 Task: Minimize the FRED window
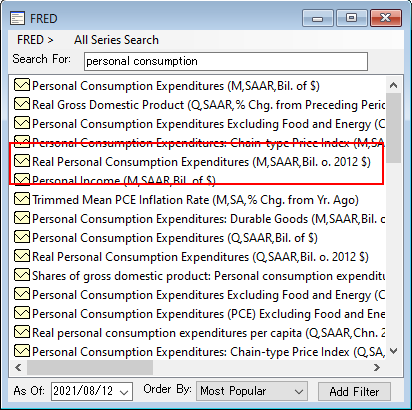coord(318,18)
